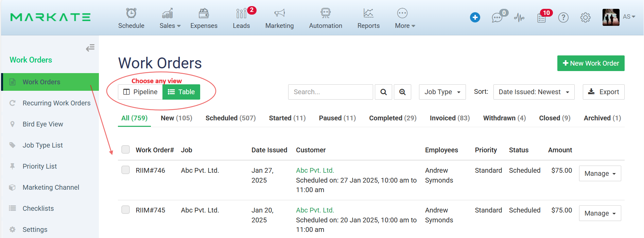Open the Job Type filter dropdown

click(442, 92)
